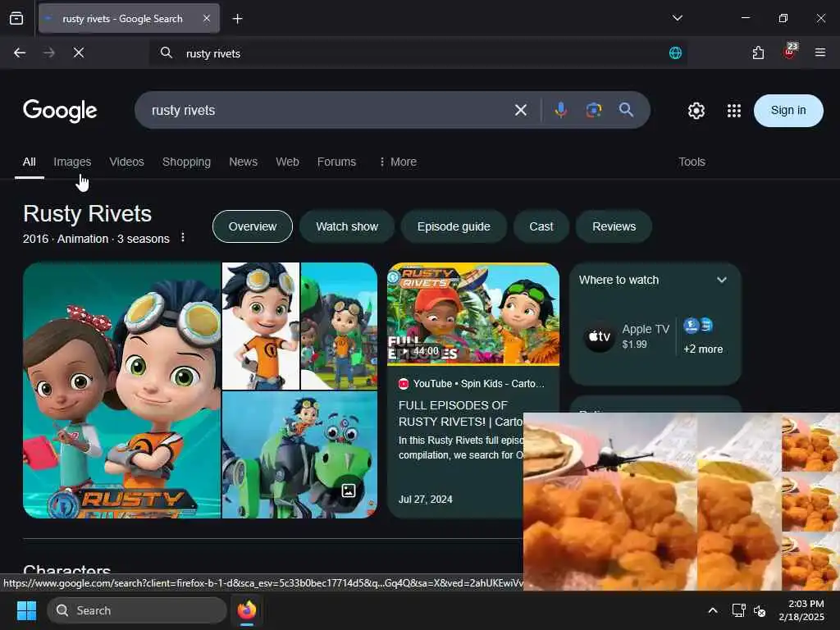Open the clock showing 2:03 PM

click(801, 610)
